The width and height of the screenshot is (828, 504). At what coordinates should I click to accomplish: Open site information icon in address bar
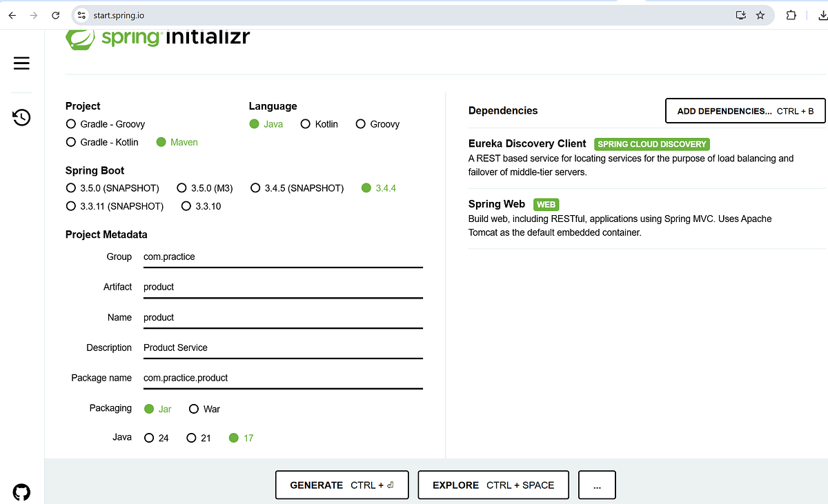click(x=81, y=15)
